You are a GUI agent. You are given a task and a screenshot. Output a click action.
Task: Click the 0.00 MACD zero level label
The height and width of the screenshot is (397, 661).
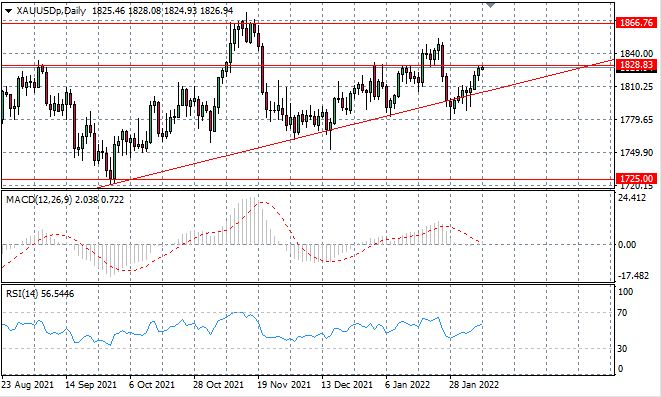pyautogui.click(x=627, y=244)
